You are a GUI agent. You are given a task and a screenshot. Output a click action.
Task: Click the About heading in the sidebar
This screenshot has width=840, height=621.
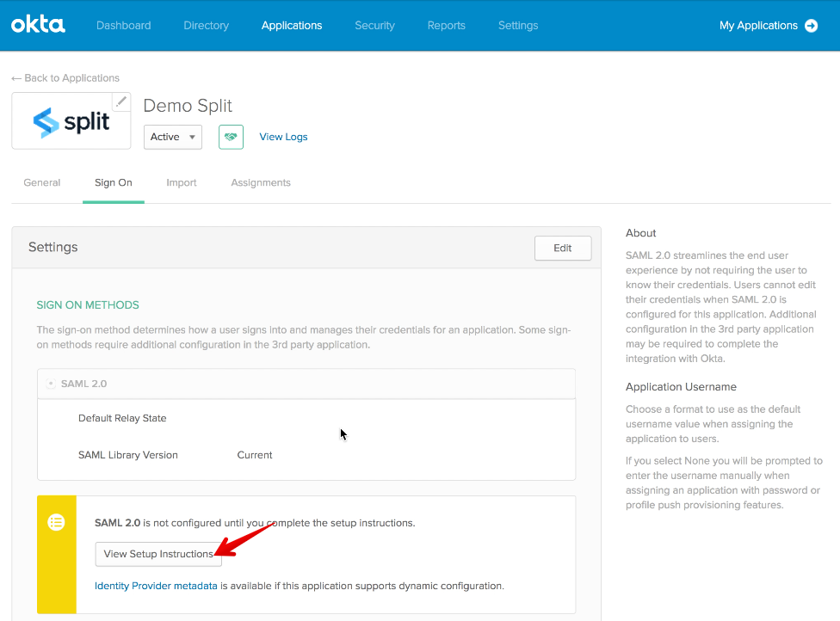[640, 233]
